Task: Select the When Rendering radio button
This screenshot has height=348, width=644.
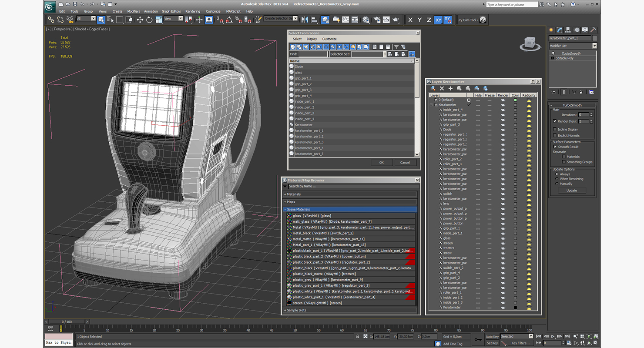Action: [557, 179]
